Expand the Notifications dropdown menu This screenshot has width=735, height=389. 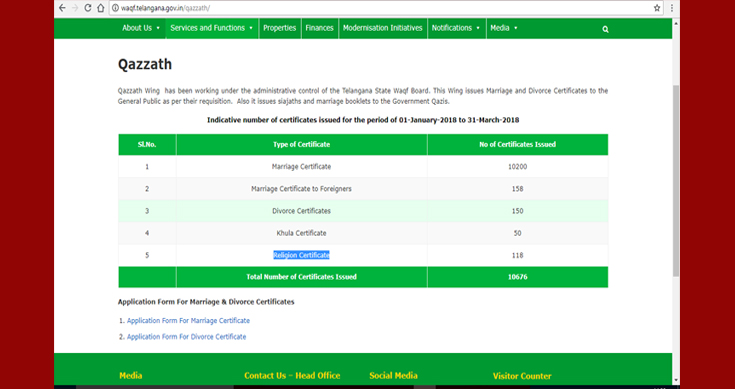[457, 28]
